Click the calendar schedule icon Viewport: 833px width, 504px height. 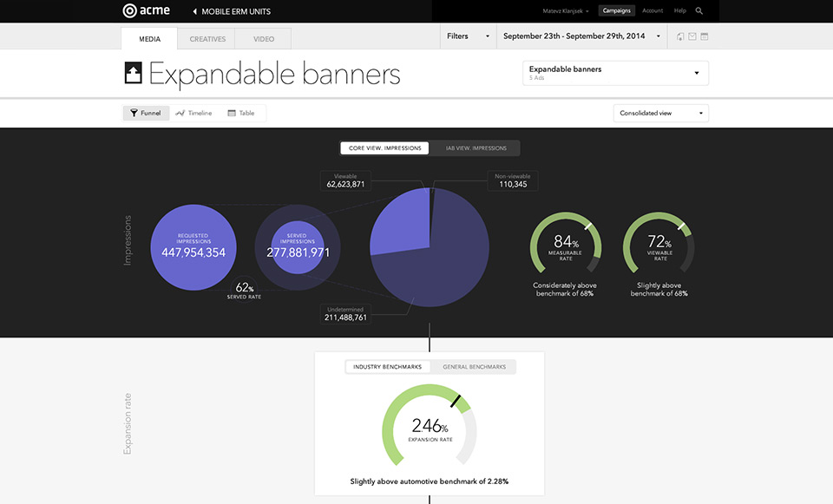(x=705, y=36)
